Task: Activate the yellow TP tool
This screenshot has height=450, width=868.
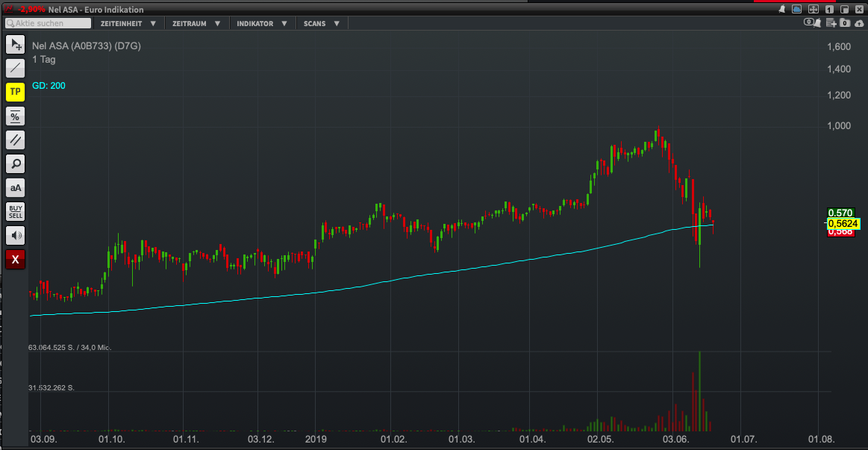Action: click(16, 92)
